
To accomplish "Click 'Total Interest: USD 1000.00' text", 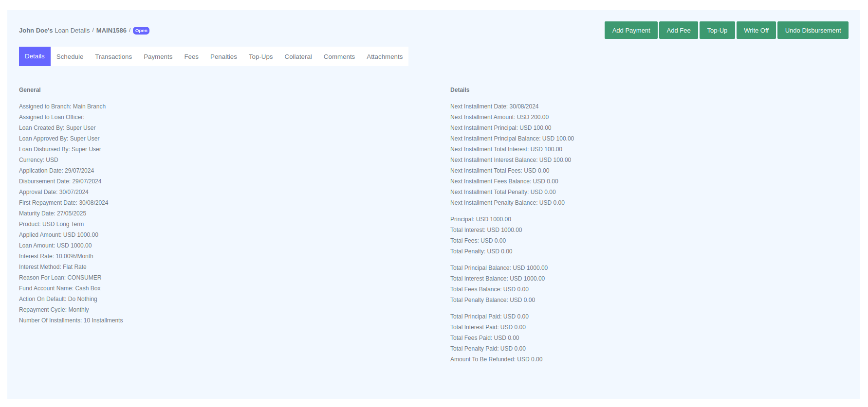I will [486, 230].
